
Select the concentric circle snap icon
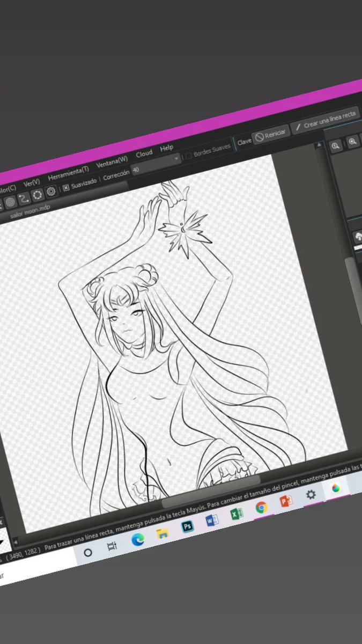[x=10, y=202]
